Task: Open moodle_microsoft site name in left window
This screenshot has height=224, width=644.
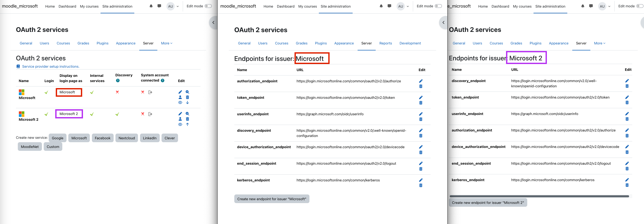Action: (20, 6)
